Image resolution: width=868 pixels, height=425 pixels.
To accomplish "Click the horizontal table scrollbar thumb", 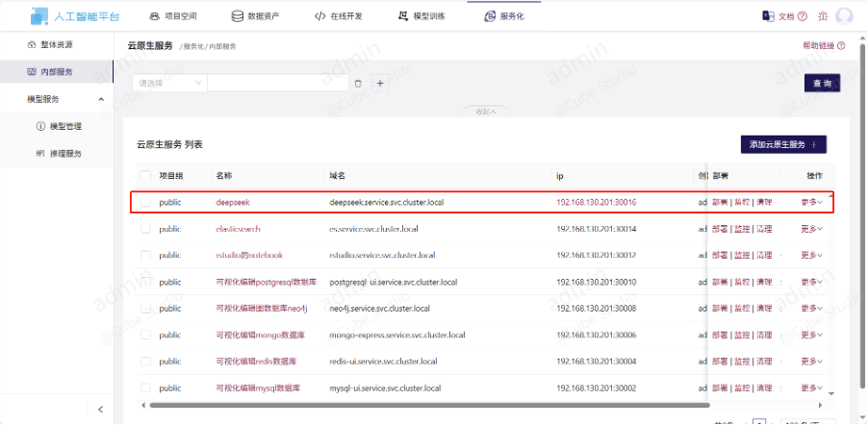I will tap(429, 405).
